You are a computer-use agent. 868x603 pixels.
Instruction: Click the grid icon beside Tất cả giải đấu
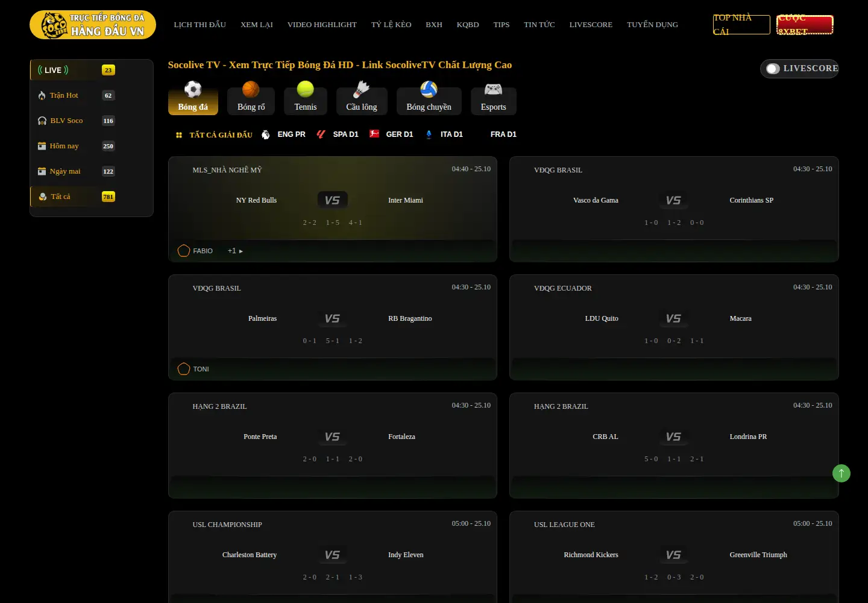click(x=179, y=135)
